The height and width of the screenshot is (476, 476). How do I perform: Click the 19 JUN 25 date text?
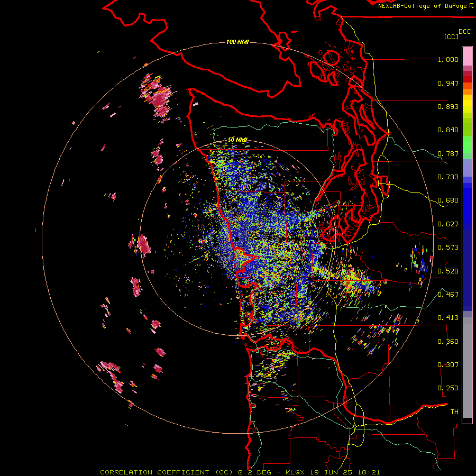(332, 472)
